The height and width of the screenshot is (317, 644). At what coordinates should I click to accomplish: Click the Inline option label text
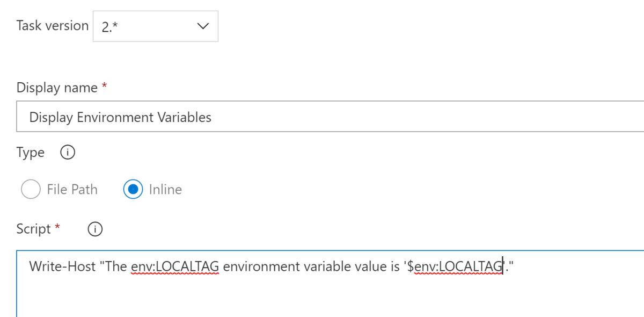[165, 189]
